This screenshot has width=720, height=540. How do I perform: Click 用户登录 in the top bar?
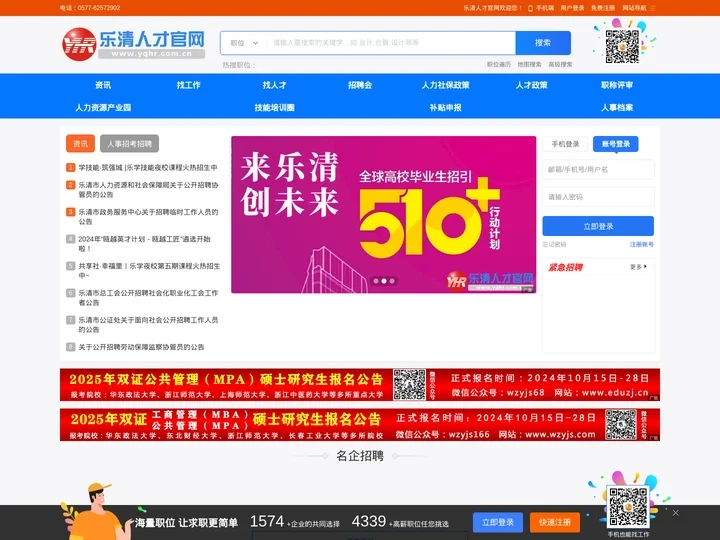point(572,8)
